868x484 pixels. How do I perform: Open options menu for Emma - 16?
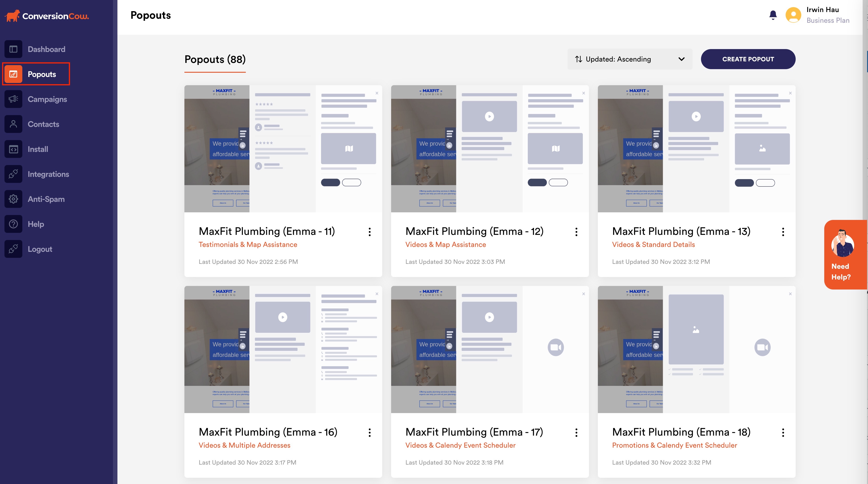[x=370, y=432]
